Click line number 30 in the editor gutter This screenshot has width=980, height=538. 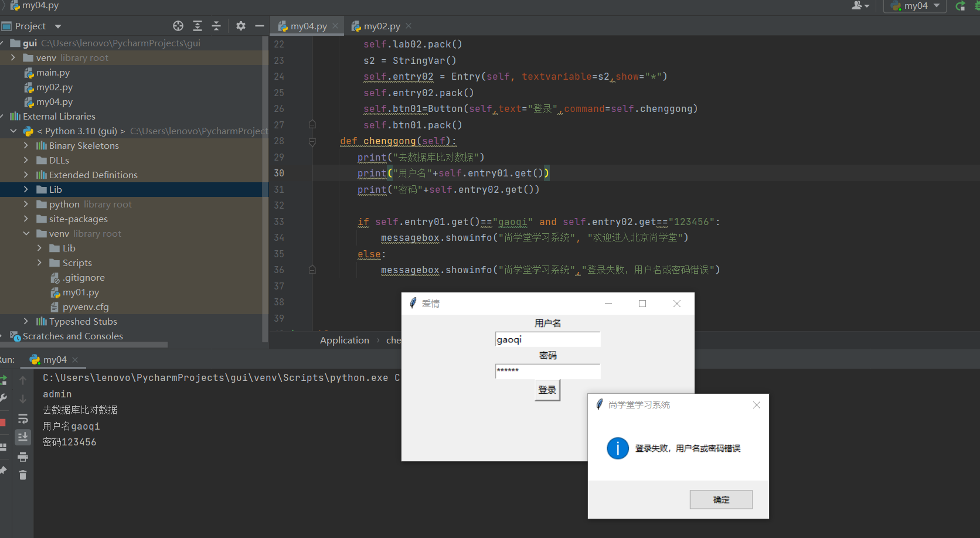click(279, 173)
